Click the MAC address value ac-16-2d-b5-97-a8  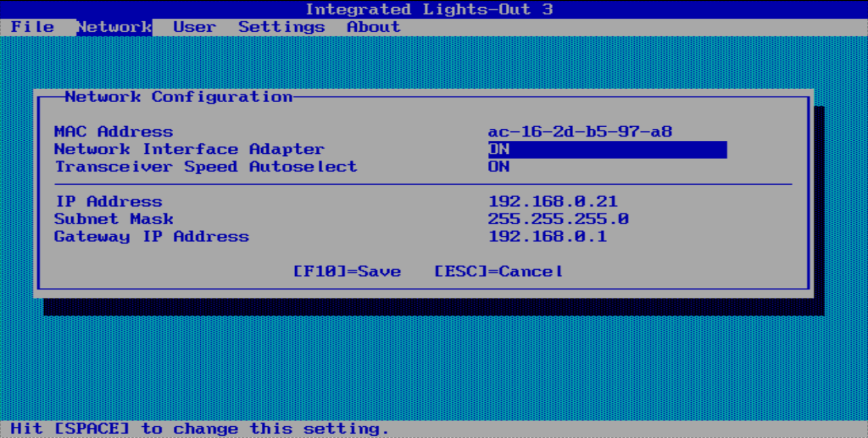(580, 132)
